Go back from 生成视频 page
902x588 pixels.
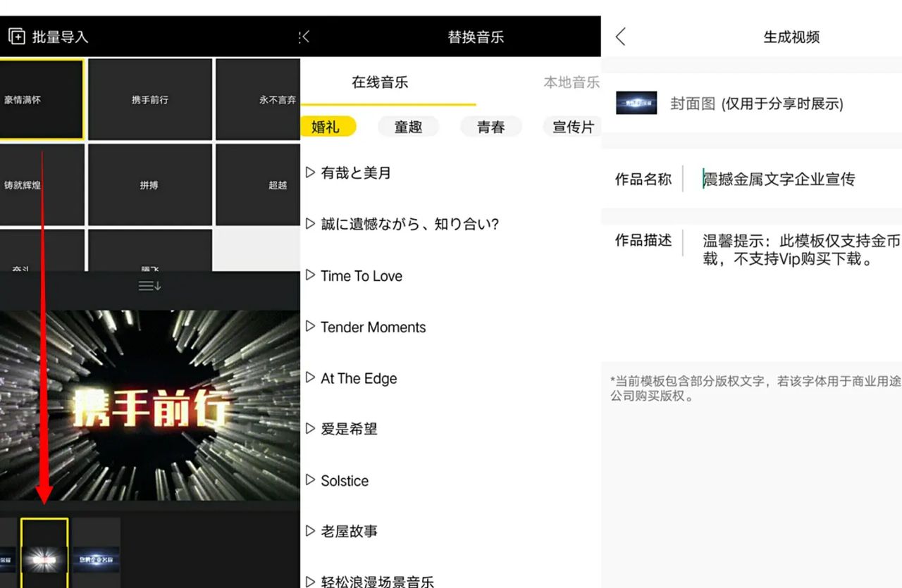621,37
